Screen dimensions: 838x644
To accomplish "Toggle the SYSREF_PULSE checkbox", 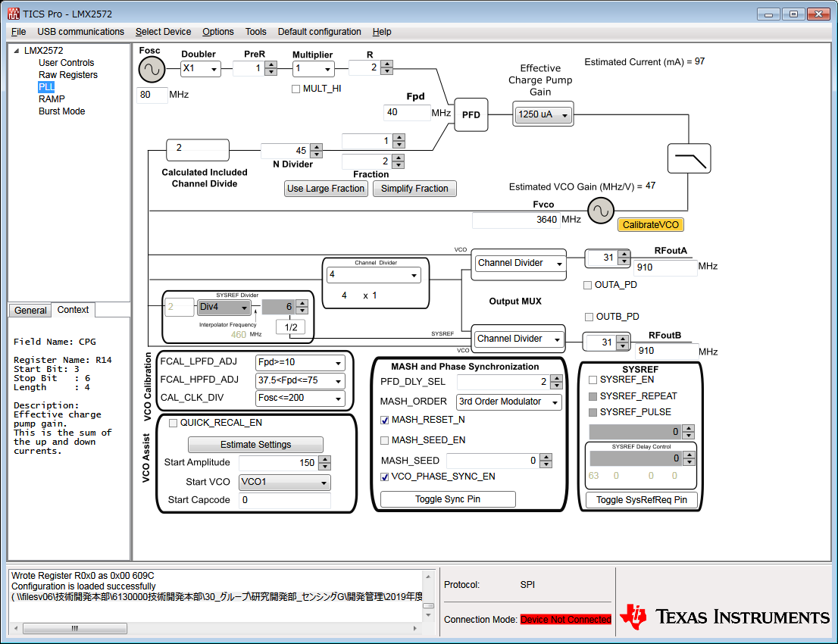I will (x=593, y=412).
